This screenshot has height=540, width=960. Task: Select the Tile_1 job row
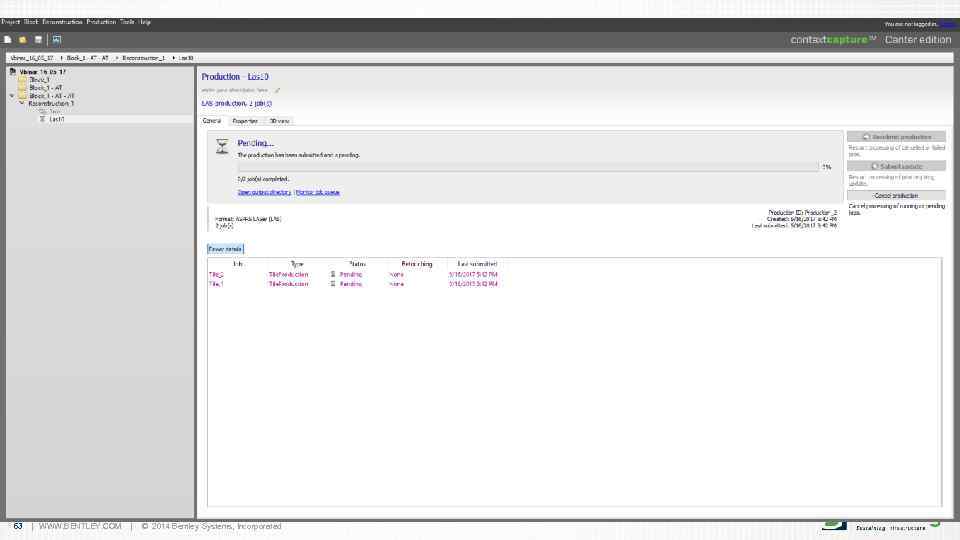pyautogui.click(x=353, y=284)
